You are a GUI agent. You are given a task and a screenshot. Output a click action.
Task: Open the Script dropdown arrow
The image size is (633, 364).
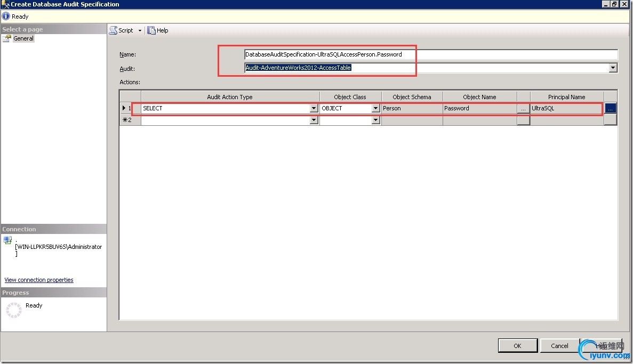point(140,31)
